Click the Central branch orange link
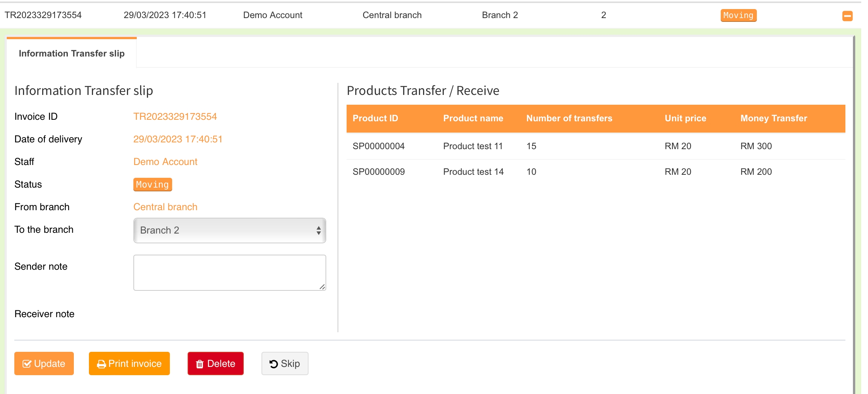 click(165, 207)
